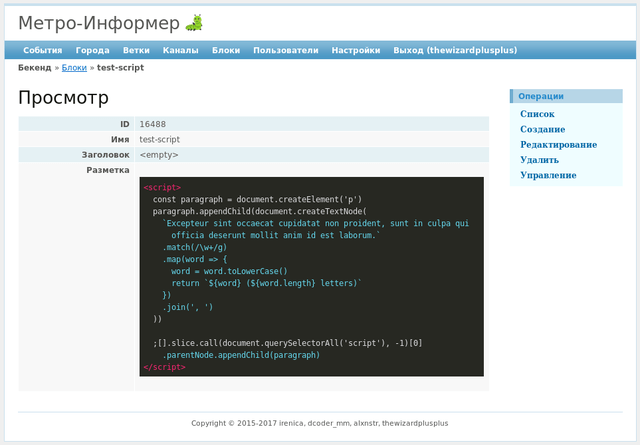Image resolution: width=640 pixels, height=445 pixels.
Task: Click the officia deserunt mollit string line
Action: [276, 235]
